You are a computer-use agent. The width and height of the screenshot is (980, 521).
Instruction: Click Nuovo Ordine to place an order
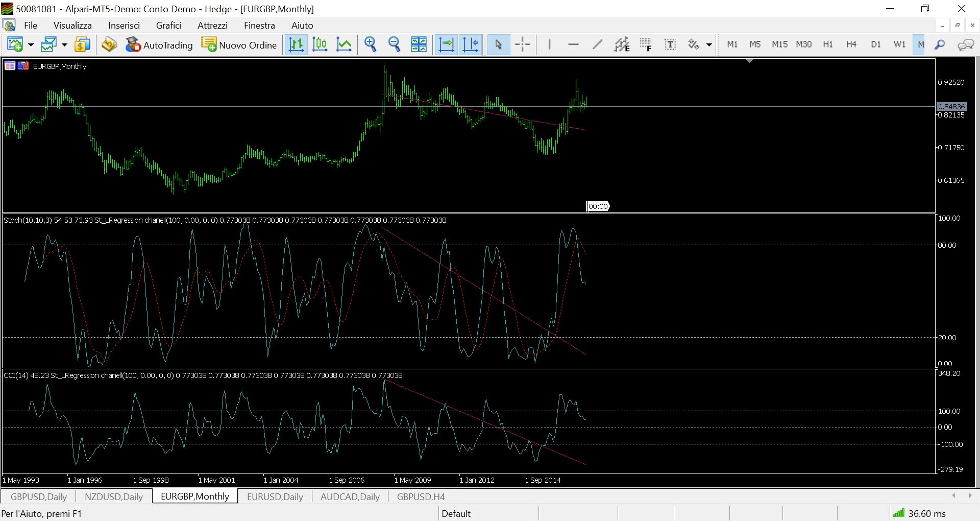pyautogui.click(x=239, y=45)
